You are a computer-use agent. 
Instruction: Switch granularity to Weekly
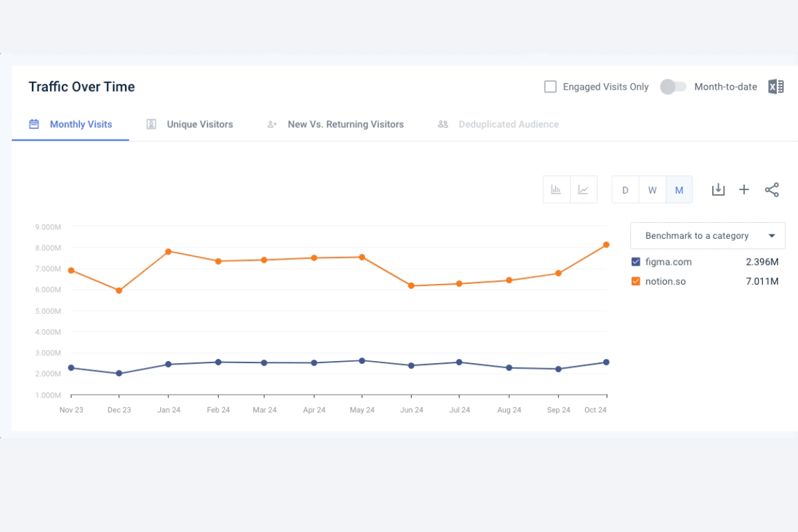point(652,190)
